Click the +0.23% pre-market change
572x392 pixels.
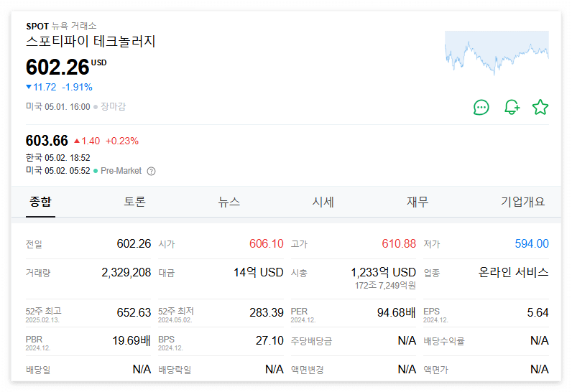point(122,141)
